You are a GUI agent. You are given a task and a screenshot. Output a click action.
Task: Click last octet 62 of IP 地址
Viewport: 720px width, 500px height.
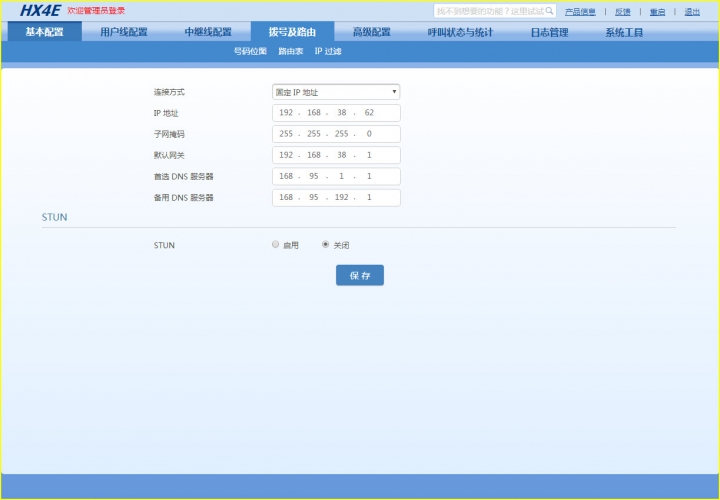pyautogui.click(x=369, y=113)
